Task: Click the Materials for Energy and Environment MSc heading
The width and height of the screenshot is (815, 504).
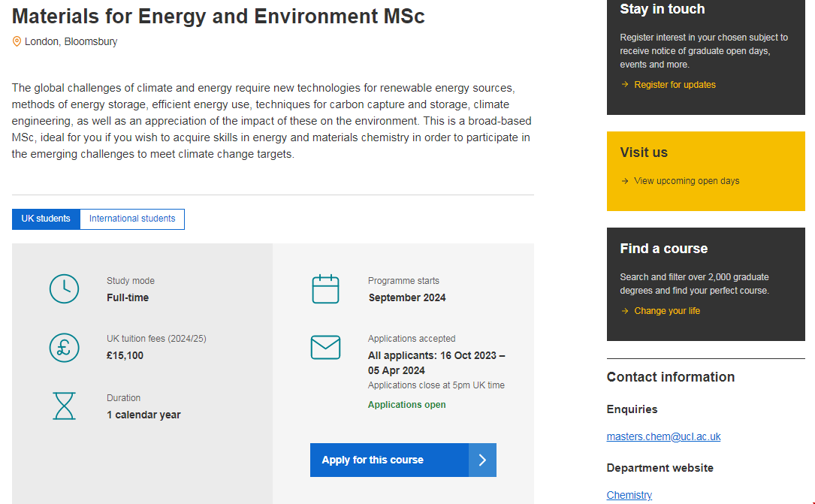Action: 219,16
